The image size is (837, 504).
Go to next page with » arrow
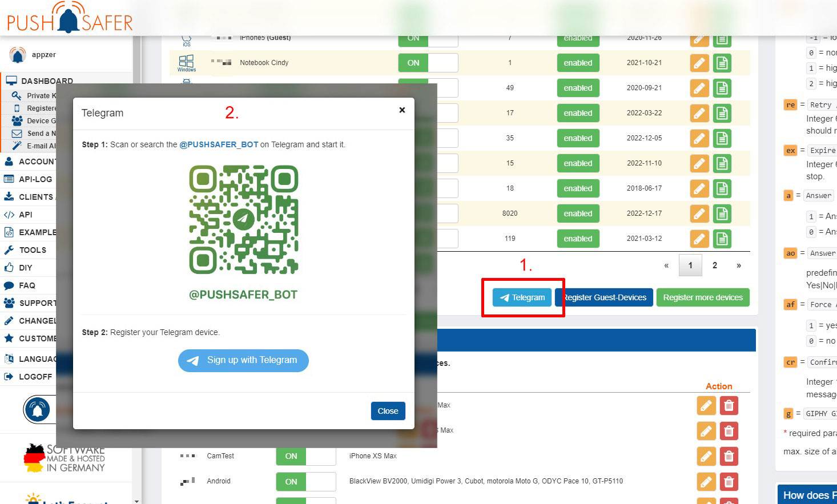(739, 265)
